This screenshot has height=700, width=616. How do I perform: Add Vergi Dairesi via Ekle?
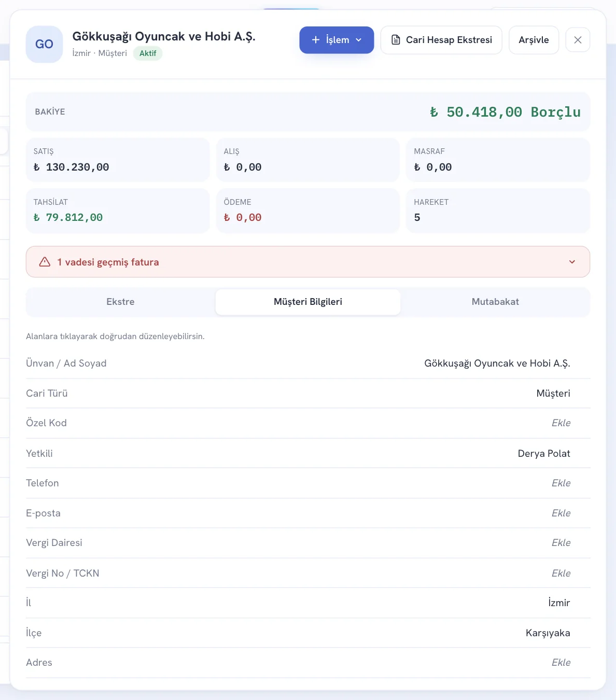[x=561, y=543]
